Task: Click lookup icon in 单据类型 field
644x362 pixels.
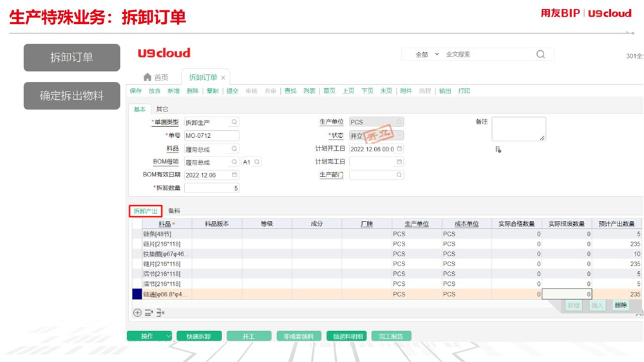Action: (234, 122)
